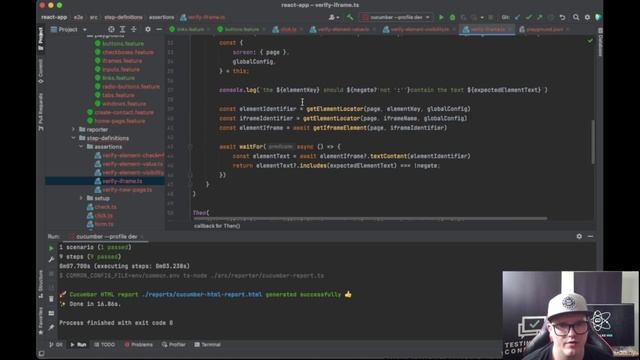Image resolution: width=640 pixels, height=360 pixels.
Task: Run the cucumber configuration with green play button
Action: click(441, 18)
